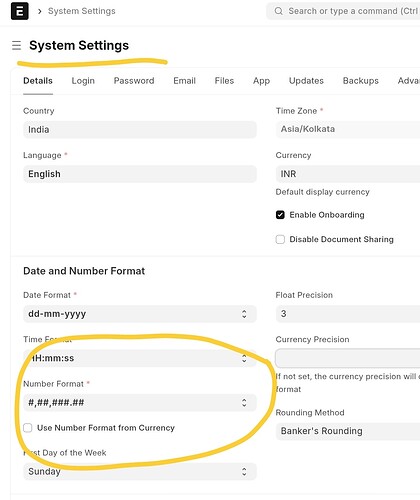Click the System Settings breadcrumb link
This screenshot has width=420, height=500.
point(82,11)
